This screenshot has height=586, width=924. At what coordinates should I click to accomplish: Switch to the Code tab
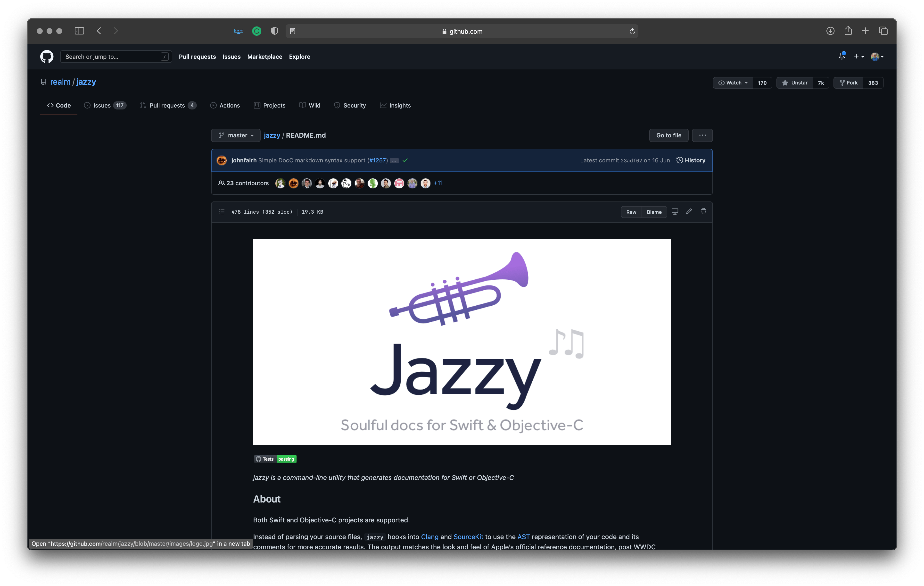59,105
